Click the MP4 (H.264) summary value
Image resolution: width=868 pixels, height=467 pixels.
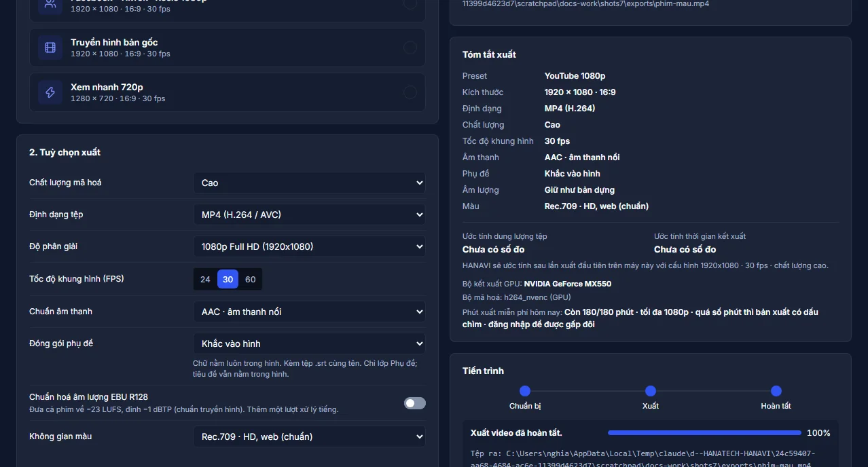pos(570,109)
